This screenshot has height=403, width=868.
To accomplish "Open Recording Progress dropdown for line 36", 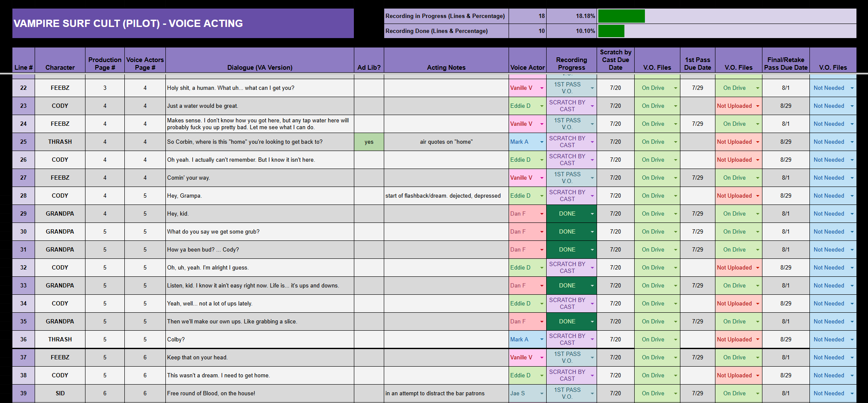I will (592, 340).
